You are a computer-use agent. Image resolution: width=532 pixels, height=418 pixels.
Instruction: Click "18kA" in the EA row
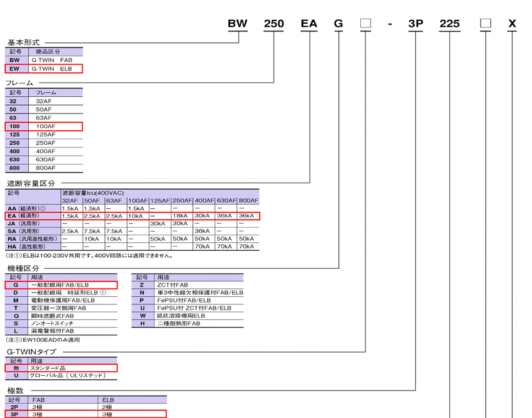[x=180, y=216]
